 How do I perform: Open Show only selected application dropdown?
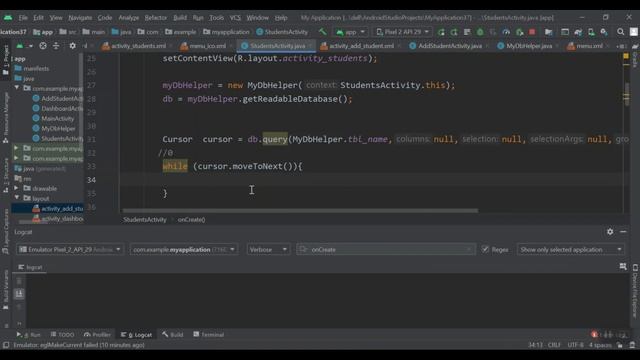(x=571, y=249)
